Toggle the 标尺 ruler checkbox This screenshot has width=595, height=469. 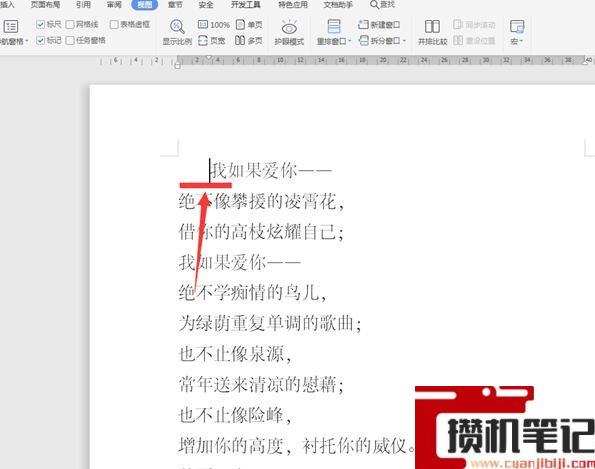tap(40, 25)
